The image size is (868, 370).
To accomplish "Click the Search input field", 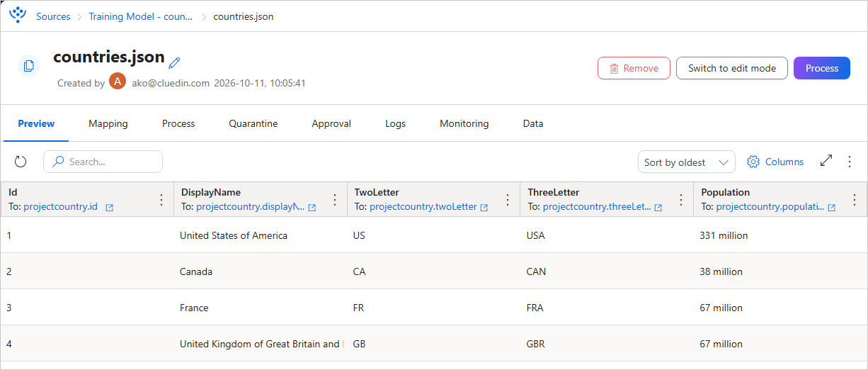I will point(103,162).
